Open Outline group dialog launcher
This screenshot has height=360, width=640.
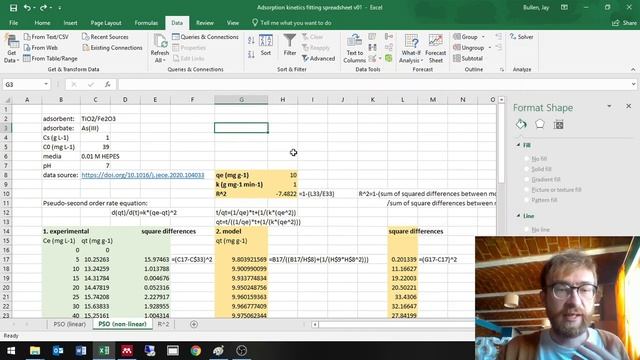point(502,70)
